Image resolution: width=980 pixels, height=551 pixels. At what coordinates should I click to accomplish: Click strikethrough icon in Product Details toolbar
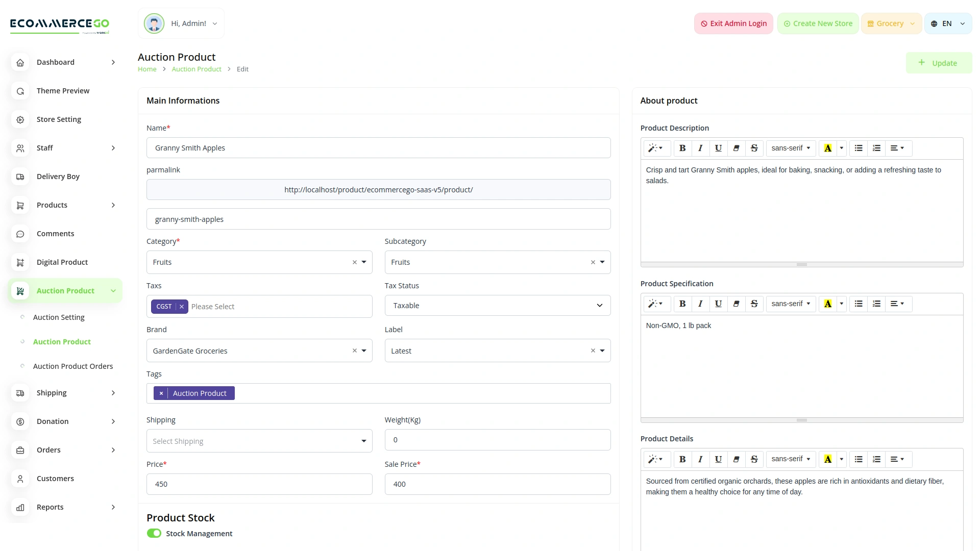pyautogui.click(x=754, y=459)
